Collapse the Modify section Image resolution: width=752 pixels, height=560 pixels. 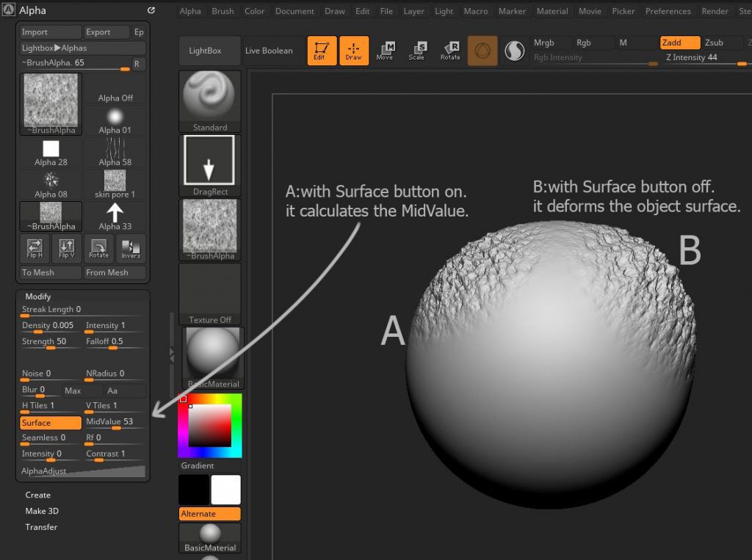[38, 297]
